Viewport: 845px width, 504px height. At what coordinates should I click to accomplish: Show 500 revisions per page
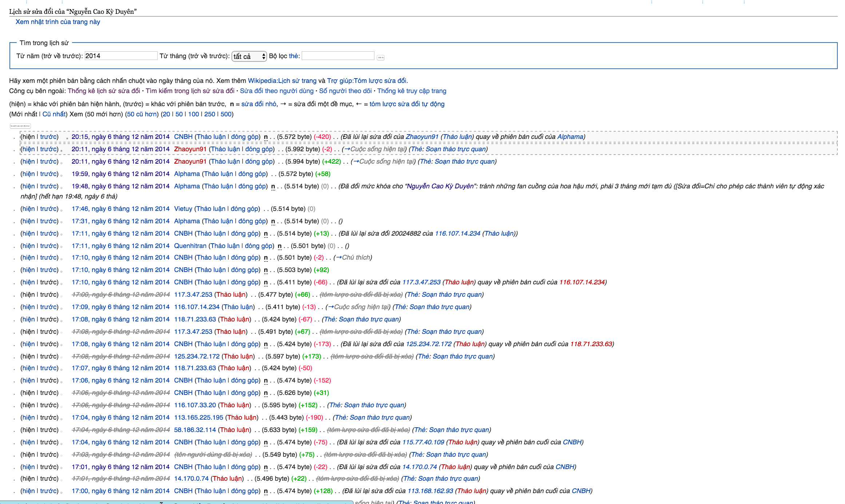226,114
